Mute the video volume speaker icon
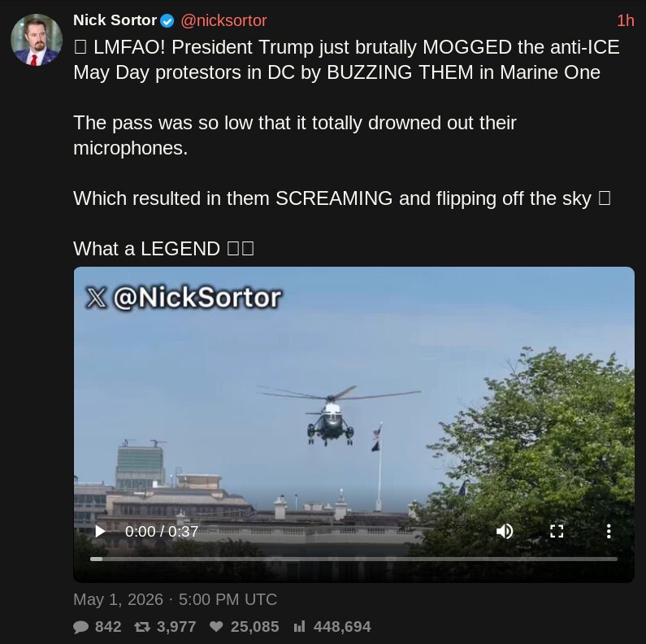 505,531
